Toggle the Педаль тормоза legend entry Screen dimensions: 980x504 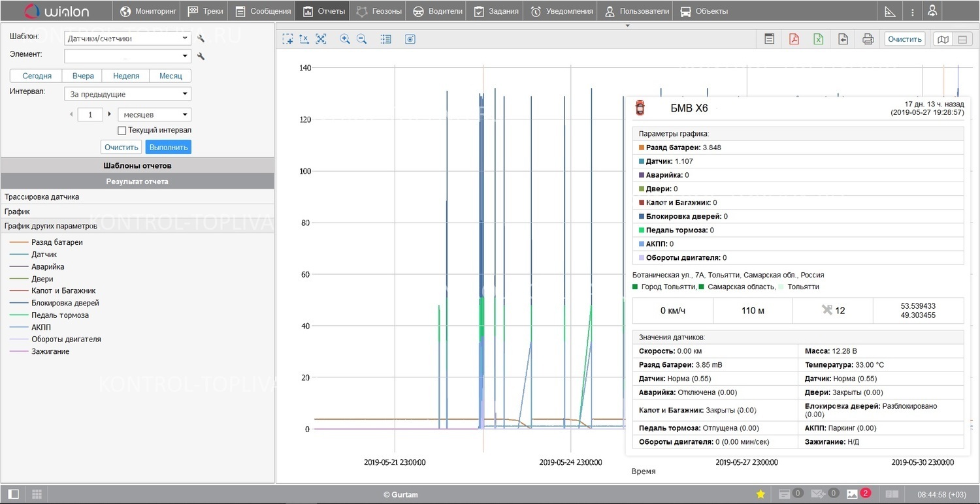pyautogui.click(x=49, y=315)
